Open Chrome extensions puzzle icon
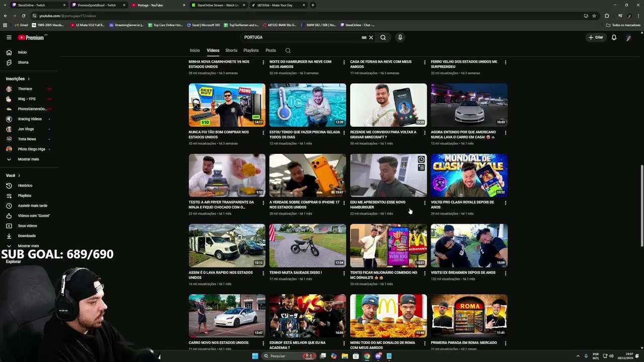 click(607, 16)
